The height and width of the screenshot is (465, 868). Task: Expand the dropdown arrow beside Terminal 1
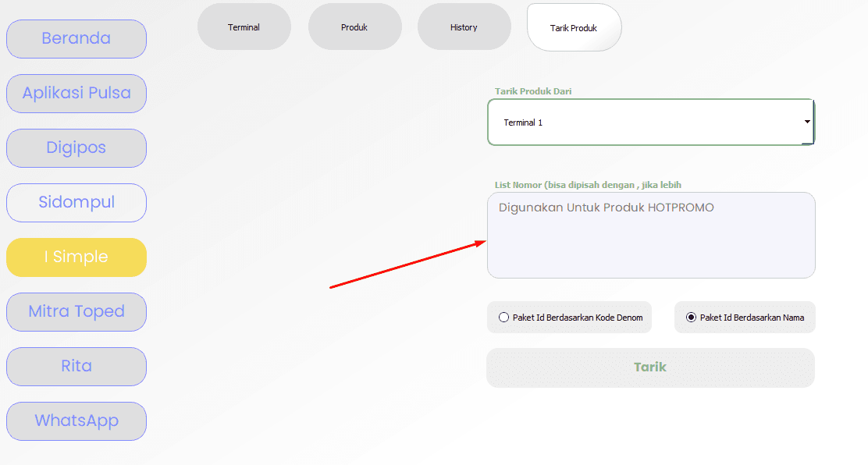click(x=807, y=122)
